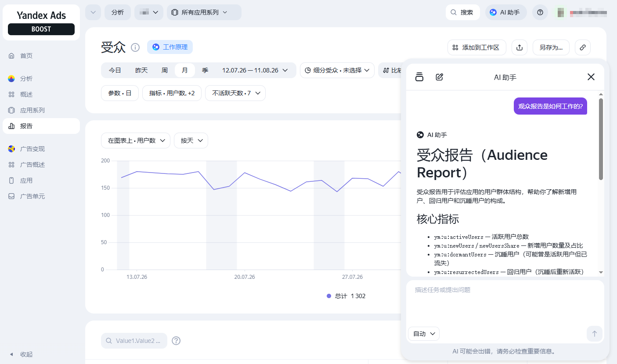Open 广告概述 in sidebar
Screen dimensions: 617x364
point(41,165)
